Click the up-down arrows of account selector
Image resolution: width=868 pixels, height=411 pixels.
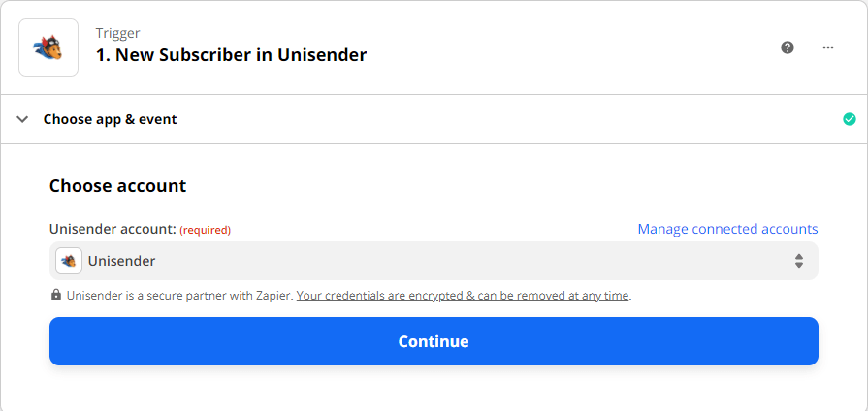pos(798,261)
